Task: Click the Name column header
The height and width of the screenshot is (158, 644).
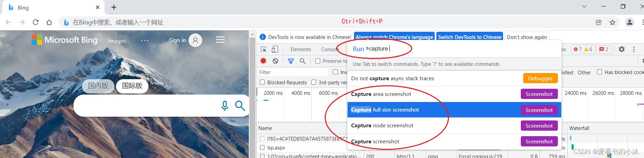Action: click(x=265, y=128)
